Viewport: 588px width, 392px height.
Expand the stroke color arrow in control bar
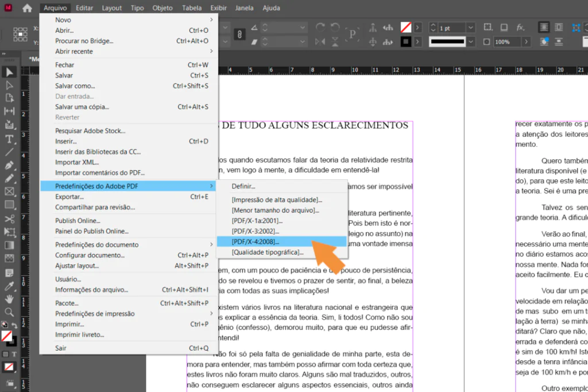point(417,41)
